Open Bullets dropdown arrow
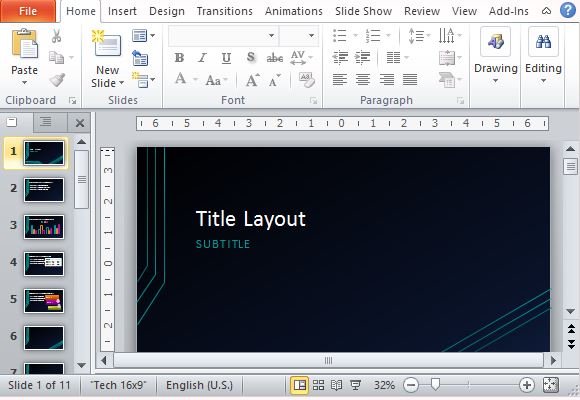 355,36
